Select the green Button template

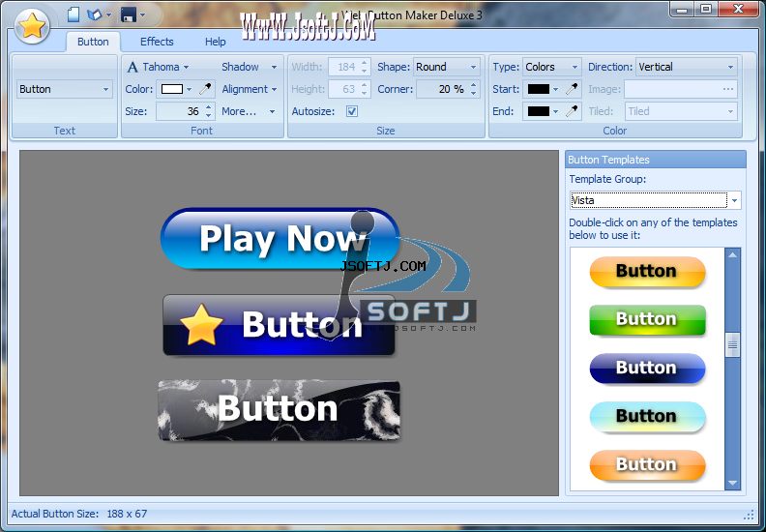(x=647, y=319)
